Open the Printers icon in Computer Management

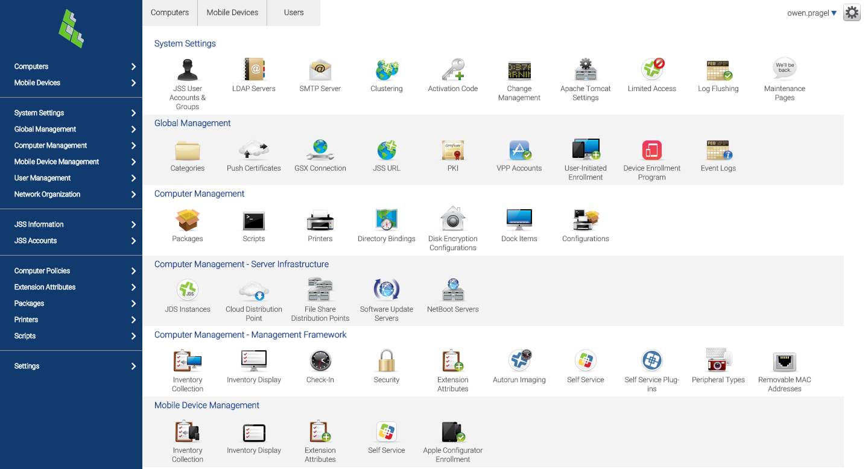pos(320,221)
